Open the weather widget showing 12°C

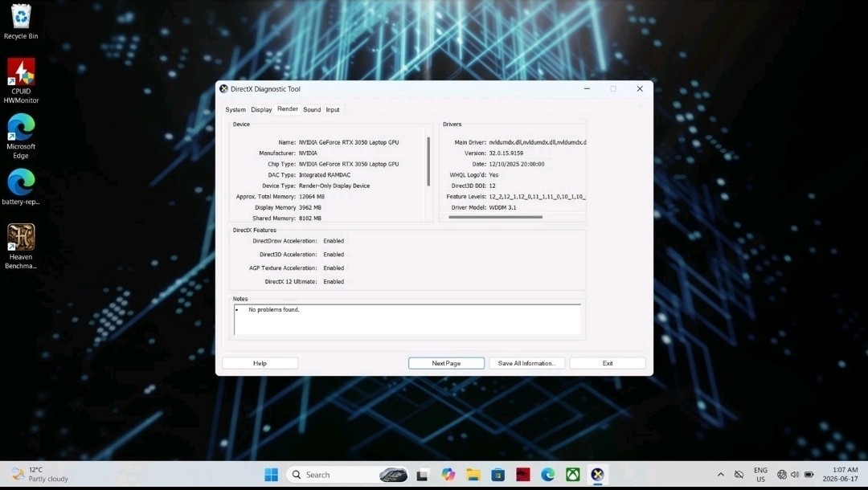[40, 475]
